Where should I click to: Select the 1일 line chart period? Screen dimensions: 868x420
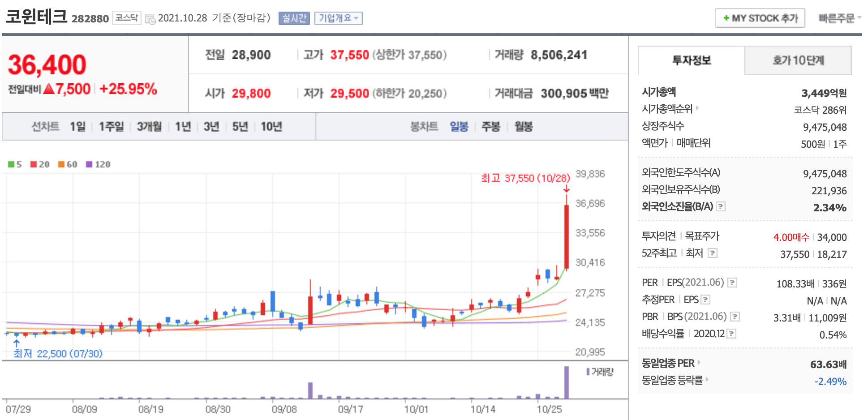click(x=77, y=127)
